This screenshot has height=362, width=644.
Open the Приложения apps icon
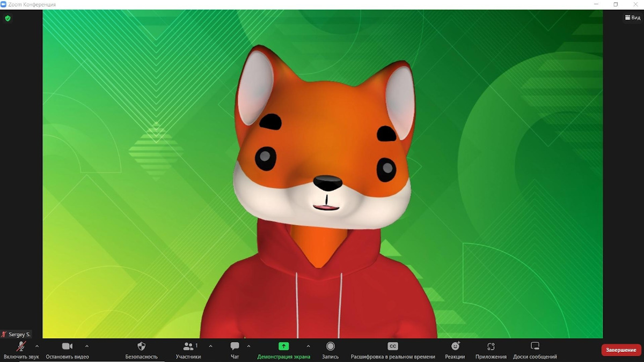[491, 349]
